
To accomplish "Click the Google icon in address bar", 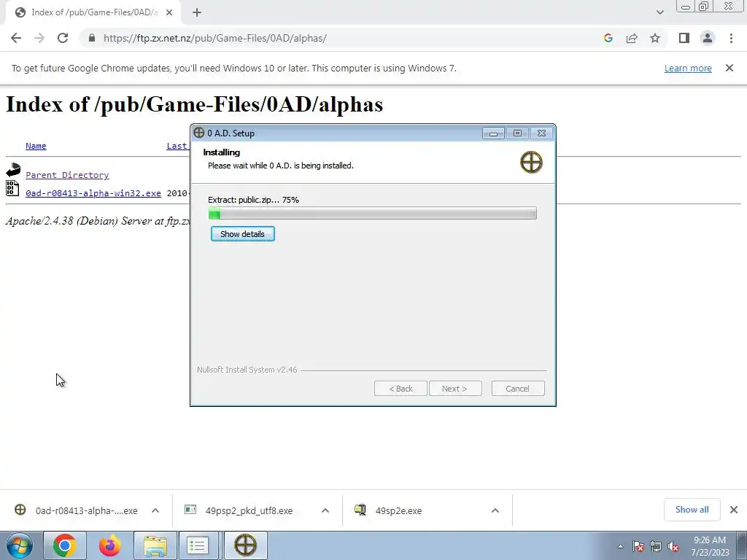I will coord(608,38).
